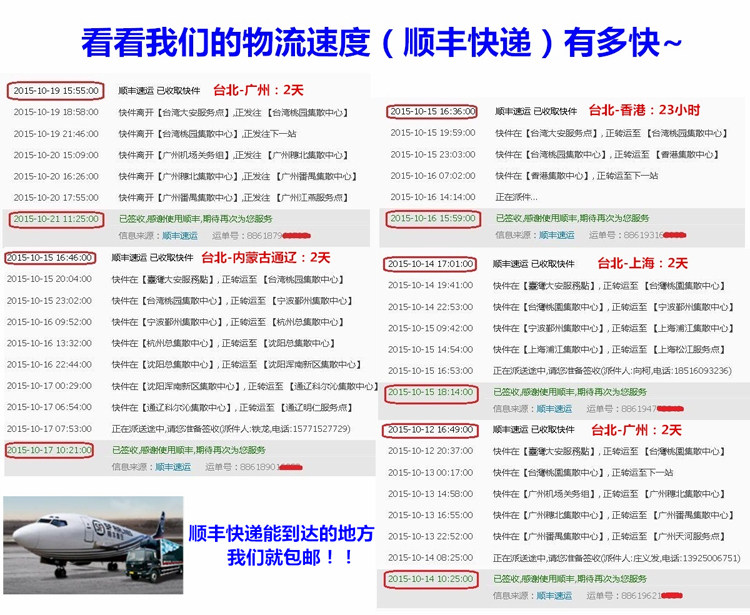Screen dimensions: 750x615
Task: Open the 顺丰速运 link beside waybill 8861947
Action: (x=554, y=409)
